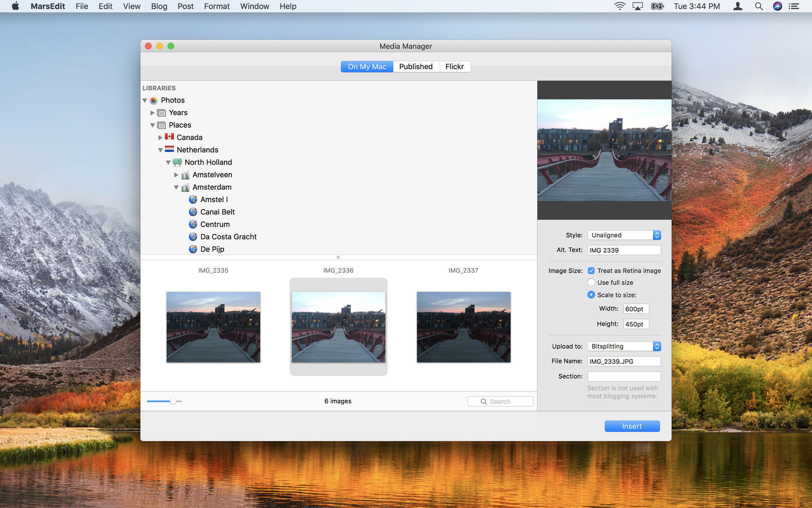Click the Canada flag icon

169,137
